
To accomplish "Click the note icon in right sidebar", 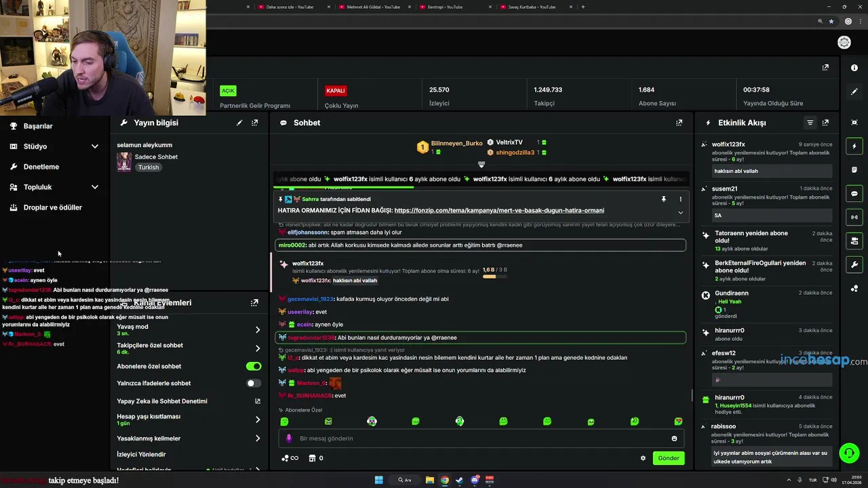I will 854,170.
